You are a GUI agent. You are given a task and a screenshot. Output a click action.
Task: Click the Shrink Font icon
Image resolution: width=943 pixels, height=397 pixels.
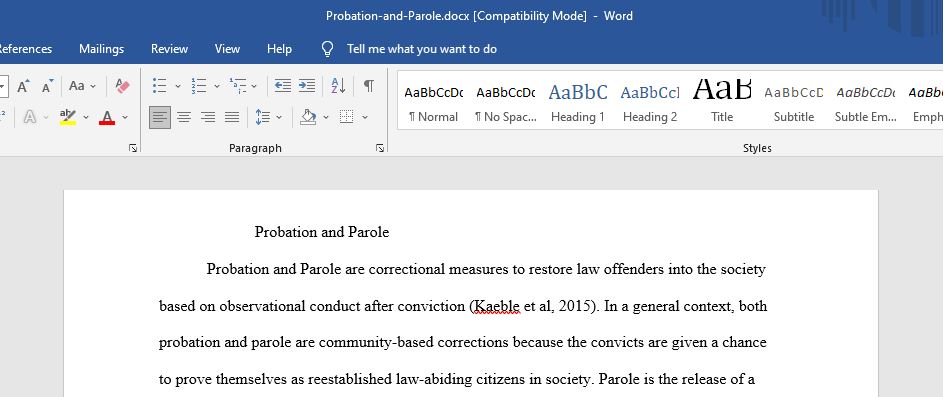(48, 86)
